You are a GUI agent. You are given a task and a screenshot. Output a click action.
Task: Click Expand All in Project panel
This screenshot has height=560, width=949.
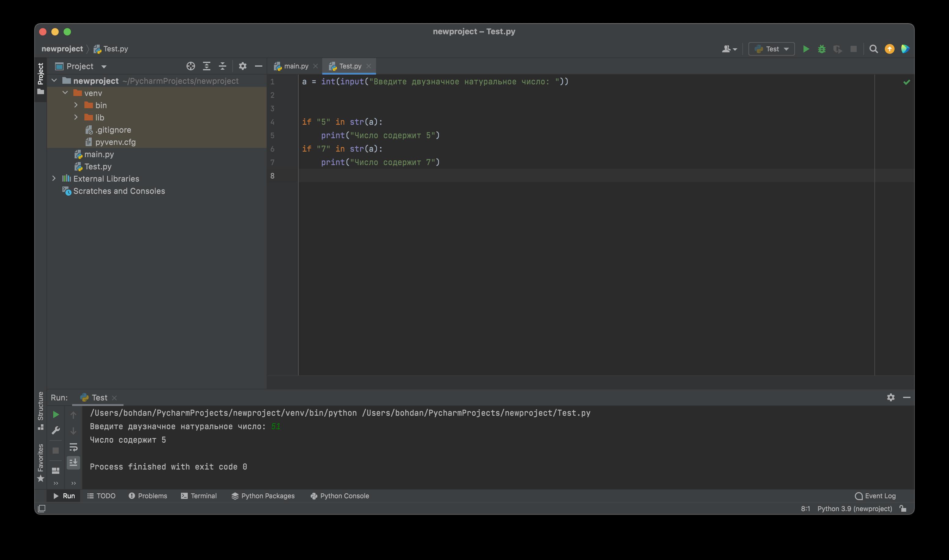click(206, 66)
